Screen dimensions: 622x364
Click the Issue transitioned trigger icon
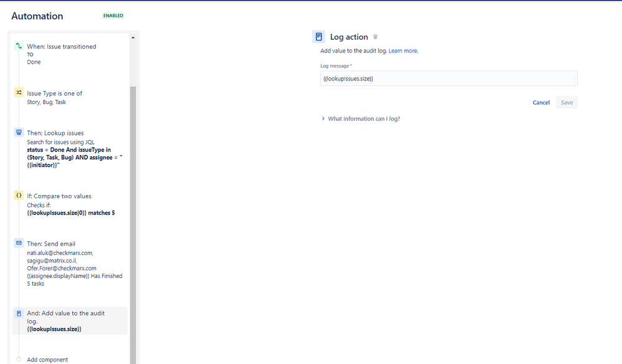click(x=19, y=45)
